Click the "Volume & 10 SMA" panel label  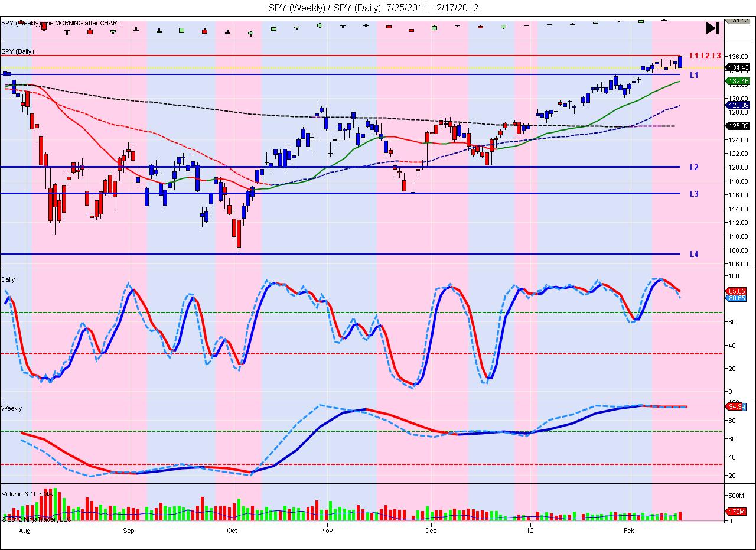pos(27,493)
